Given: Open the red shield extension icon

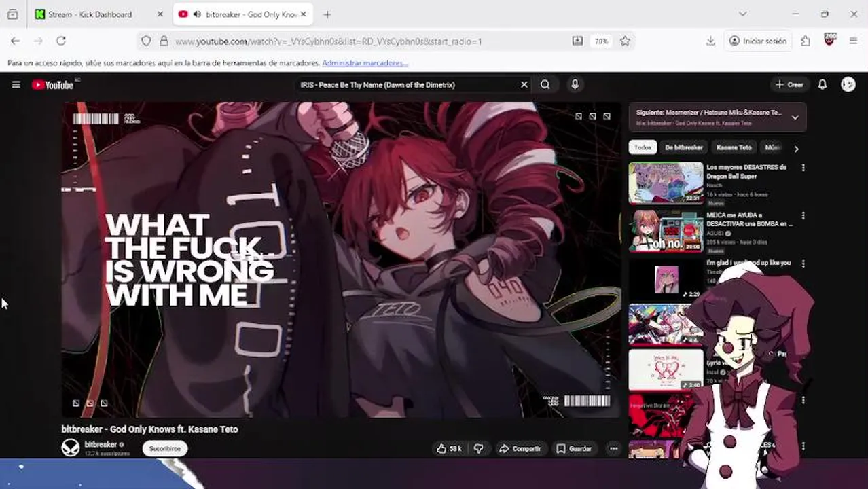Looking at the screenshot, I should 829,40.
